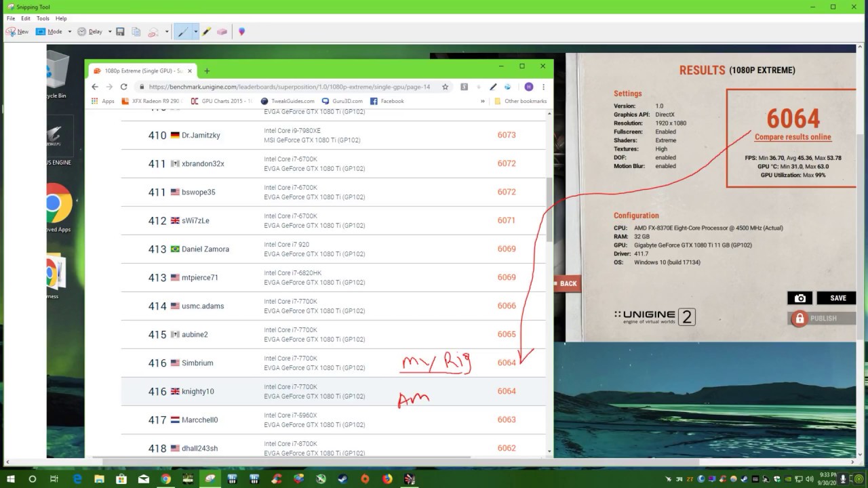The width and height of the screenshot is (868, 488).
Task: Open the Help menu
Action: 61,18
